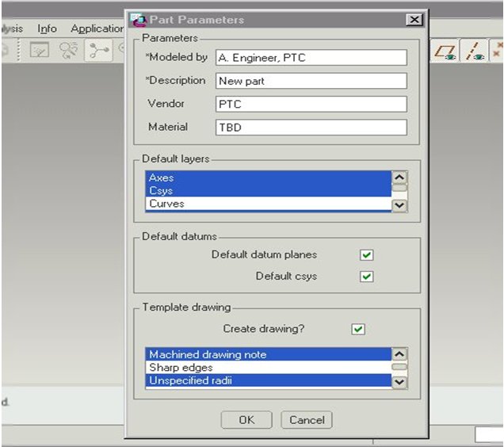Select Csys in Default layers list

pos(269,190)
